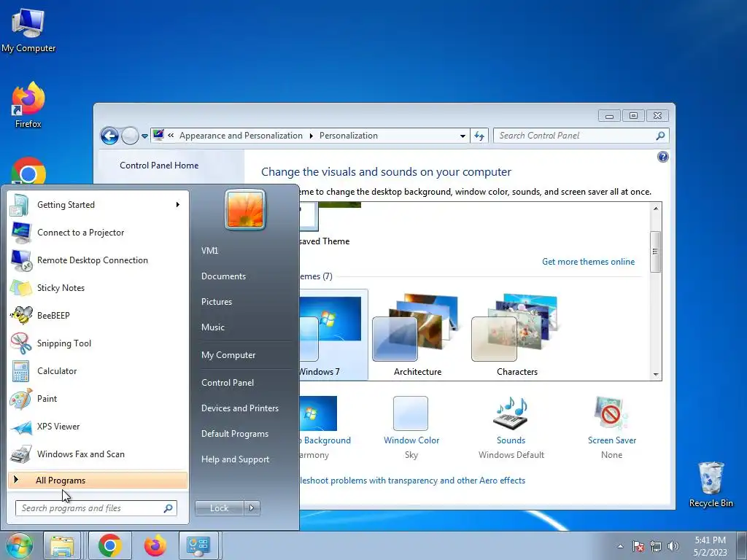
Task: Open Calculator from Start menu
Action: click(98, 371)
